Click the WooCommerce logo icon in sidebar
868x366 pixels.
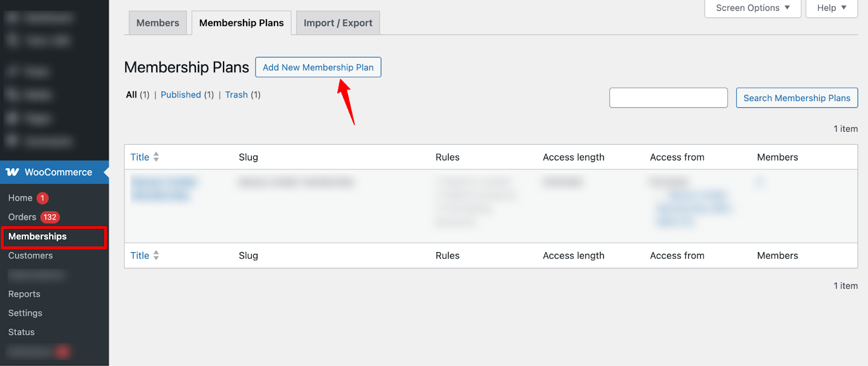(x=12, y=172)
